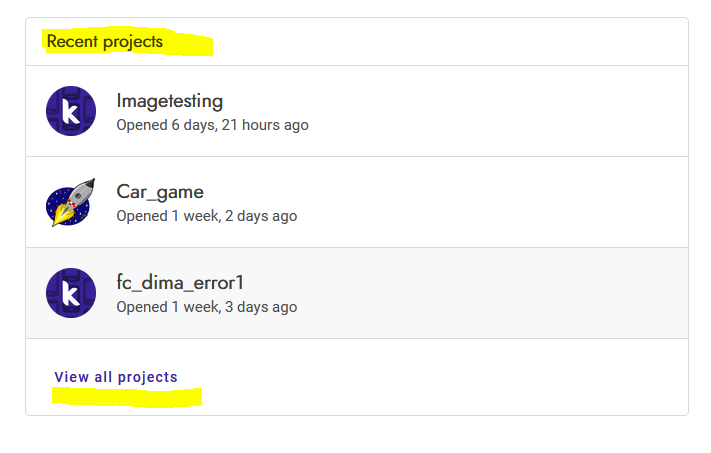Click the 'Opened 6 days, 21 hours ago' text
Viewport: 711px width, 453px height.
coord(212,125)
